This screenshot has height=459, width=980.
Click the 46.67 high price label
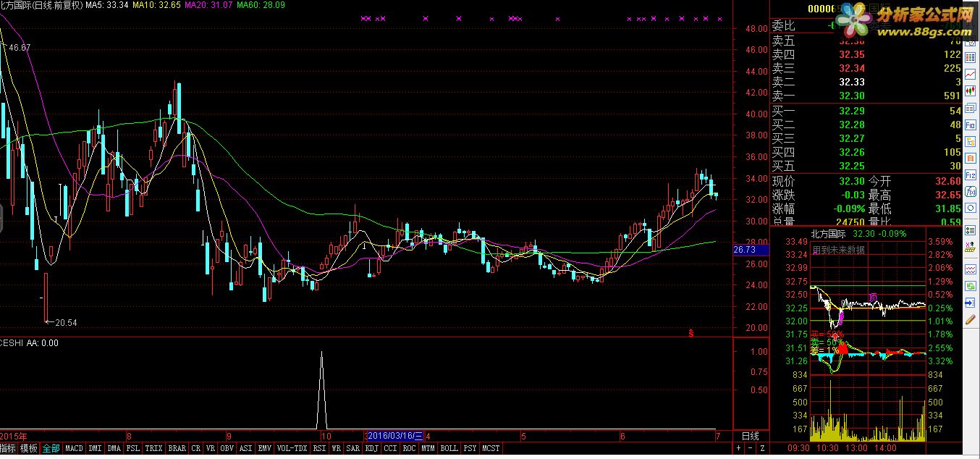coord(19,47)
